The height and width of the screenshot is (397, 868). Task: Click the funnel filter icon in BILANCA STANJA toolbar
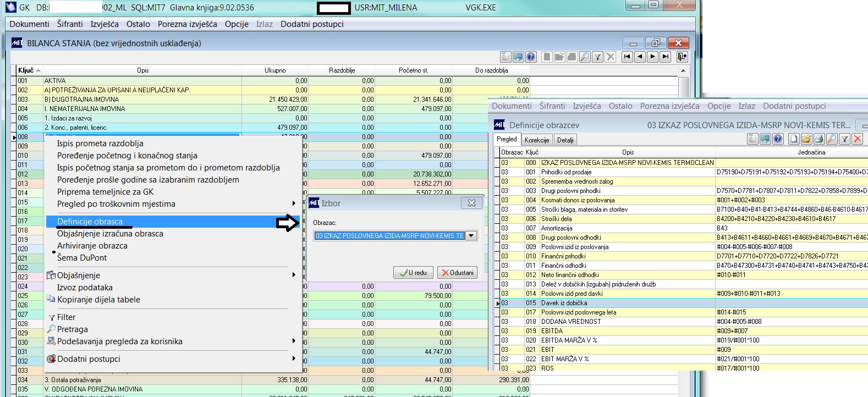[597, 57]
